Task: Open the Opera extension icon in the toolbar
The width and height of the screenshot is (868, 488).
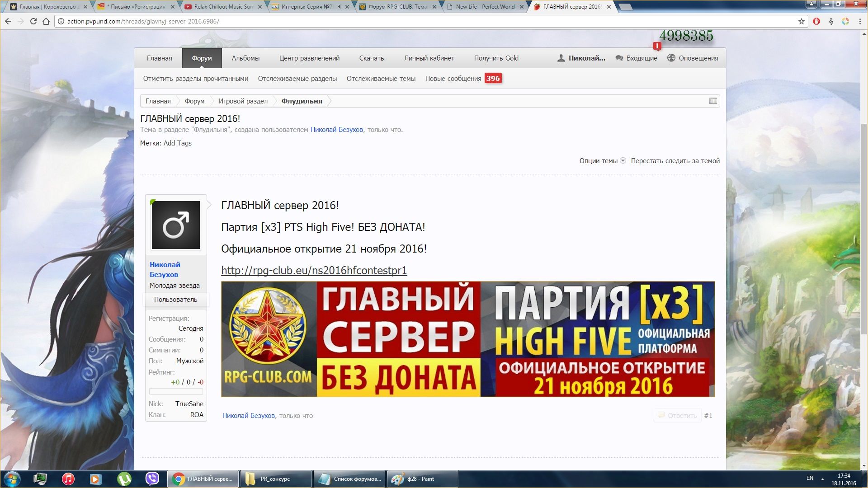Action: 816,21
